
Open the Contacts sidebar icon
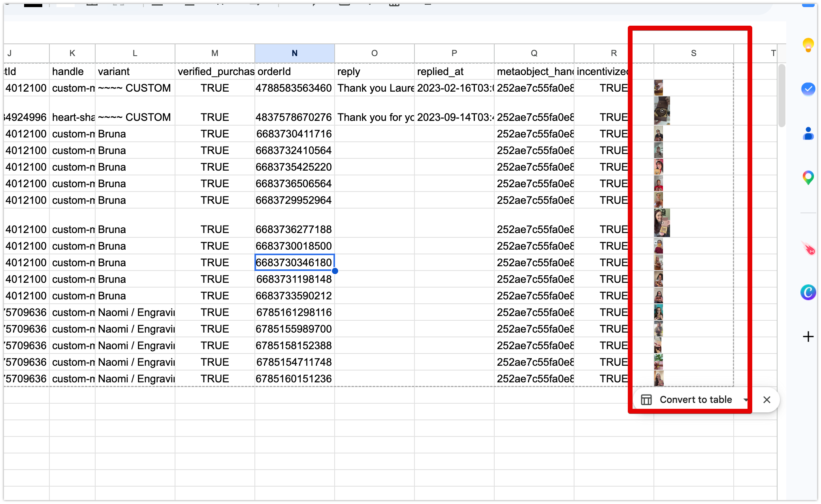[808, 134]
